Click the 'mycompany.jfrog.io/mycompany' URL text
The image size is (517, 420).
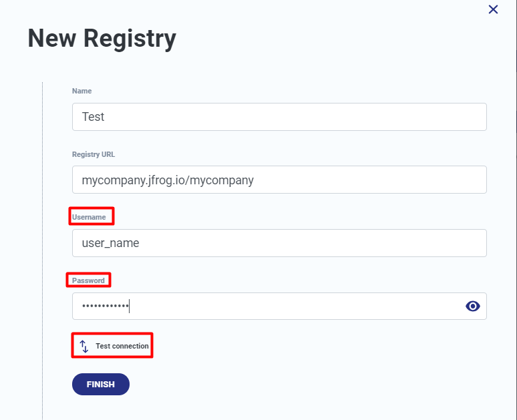pos(168,180)
